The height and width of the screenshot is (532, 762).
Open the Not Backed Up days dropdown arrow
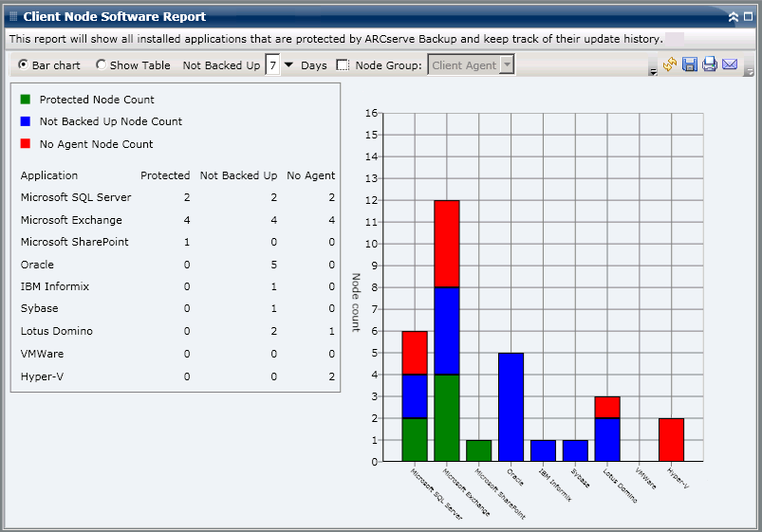tap(288, 64)
